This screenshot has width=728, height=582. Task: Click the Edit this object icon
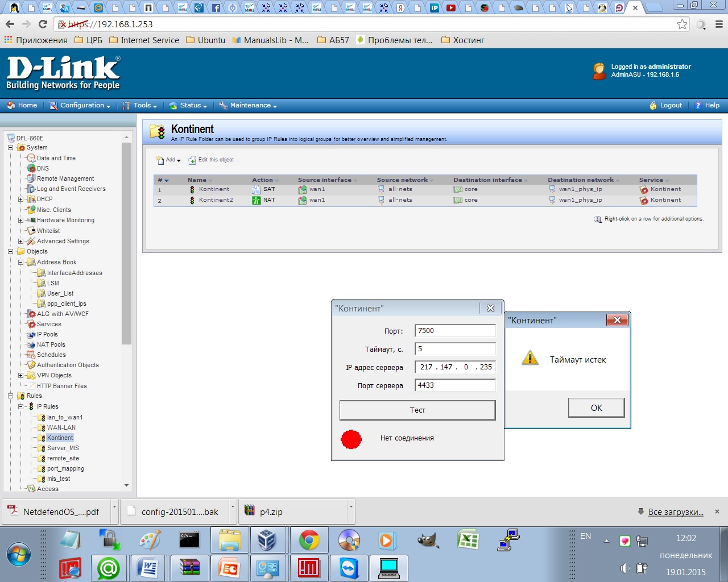(192, 160)
